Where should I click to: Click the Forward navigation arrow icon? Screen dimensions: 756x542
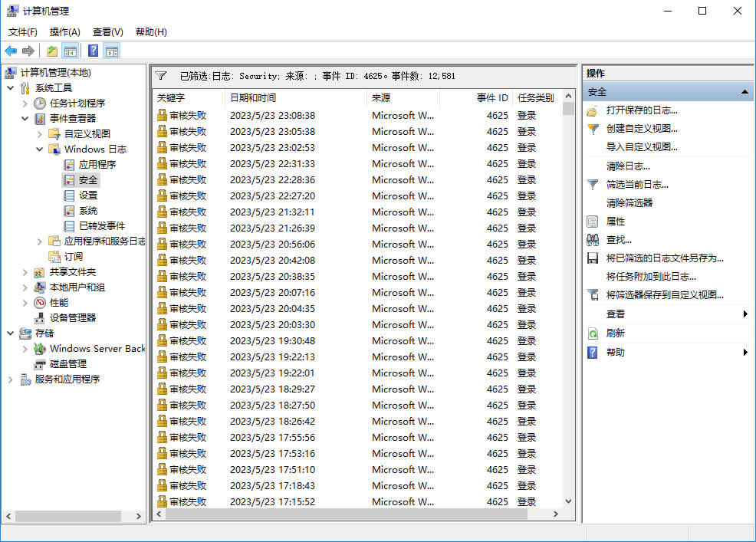coord(28,50)
